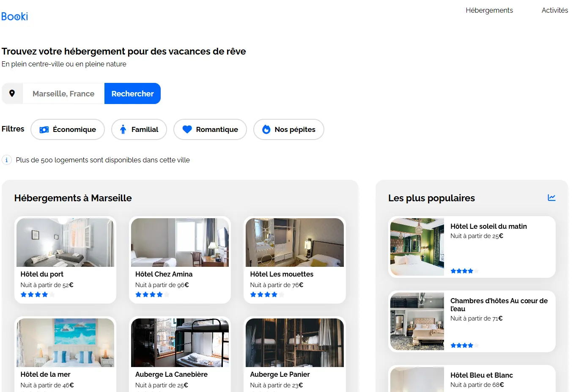Click the chart icon beside Les plus populaires
The width and height of the screenshot is (573, 392).
551,197
